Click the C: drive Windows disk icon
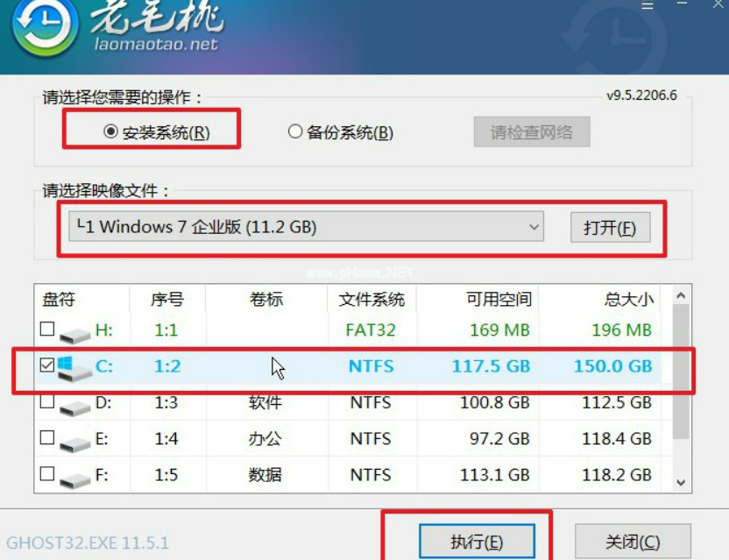This screenshot has width=729, height=560. click(x=74, y=369)
